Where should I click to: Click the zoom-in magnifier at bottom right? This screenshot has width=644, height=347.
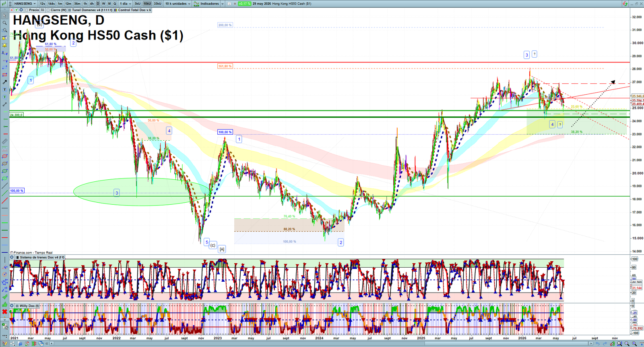click(x=634, y=343)
